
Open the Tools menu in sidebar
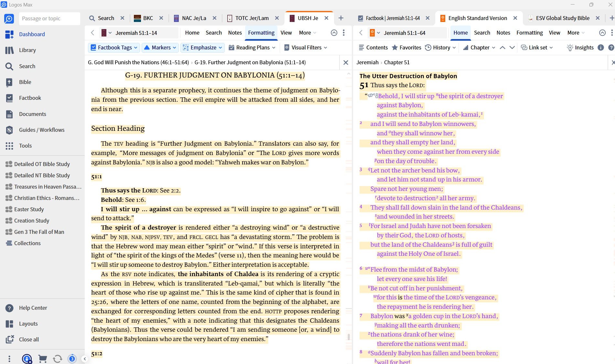[25, 146]
